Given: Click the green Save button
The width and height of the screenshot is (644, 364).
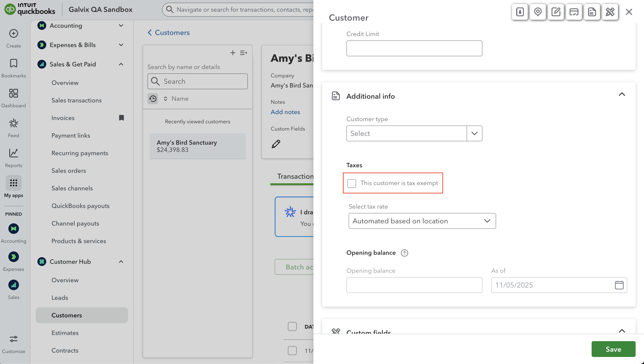Looking at the screenshot, I should (x=613, y=349).
